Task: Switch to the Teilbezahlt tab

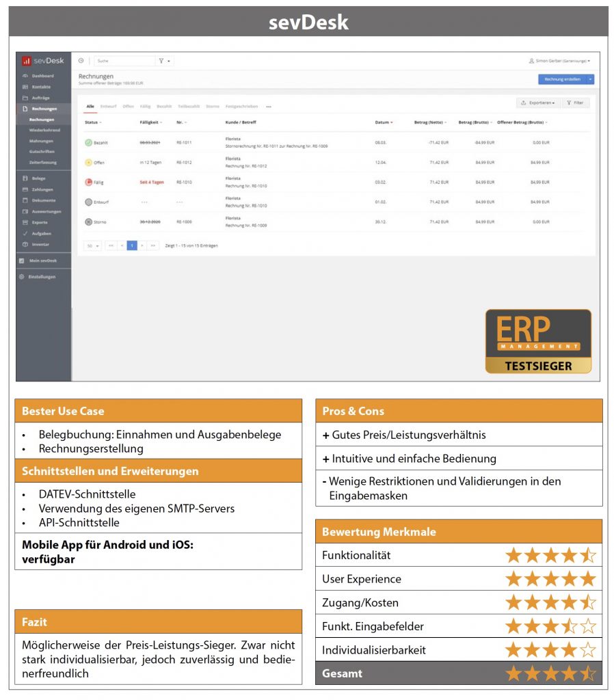Action: tap(189, 107)
